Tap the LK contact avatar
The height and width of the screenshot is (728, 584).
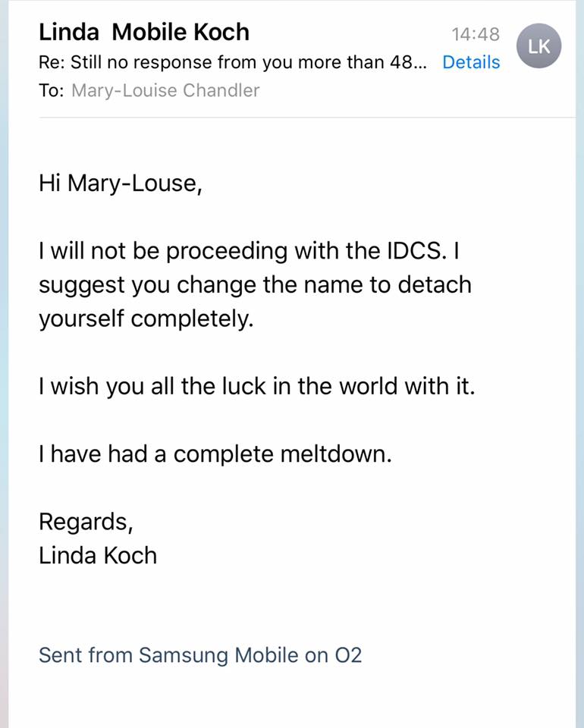click(538, 45)
